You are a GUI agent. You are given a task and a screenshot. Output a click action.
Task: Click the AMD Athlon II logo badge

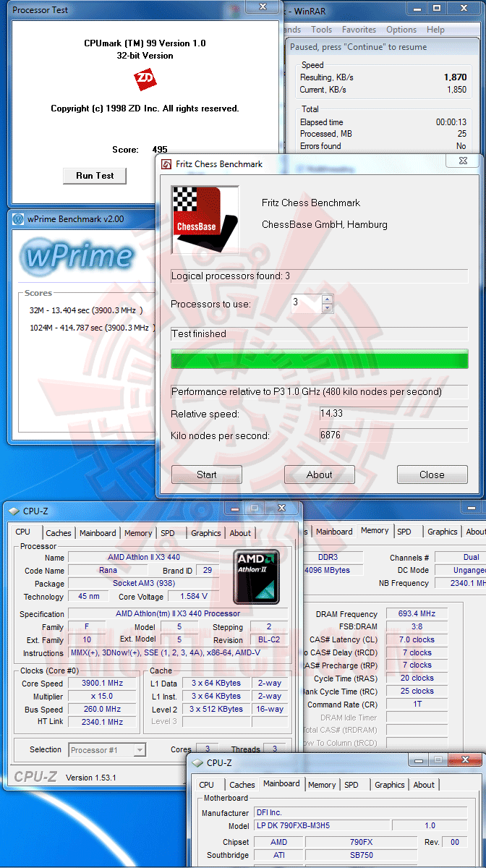click(257, 577)
